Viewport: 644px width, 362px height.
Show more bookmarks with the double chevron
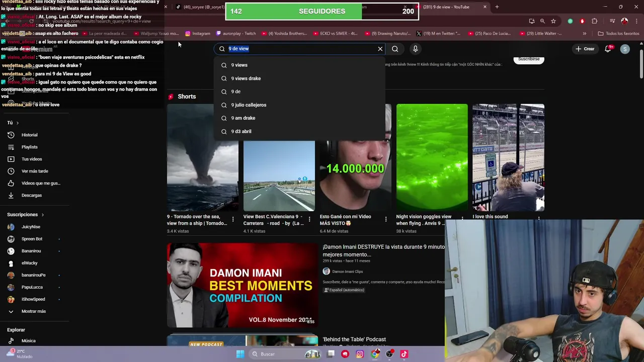pyautogui.click(x=584, y=34)
